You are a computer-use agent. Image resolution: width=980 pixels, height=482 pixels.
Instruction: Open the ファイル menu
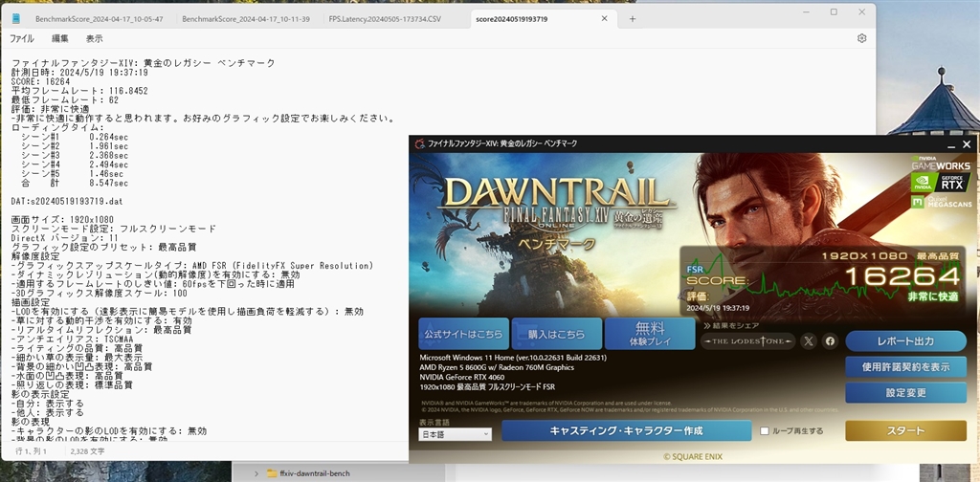[22, 38]
